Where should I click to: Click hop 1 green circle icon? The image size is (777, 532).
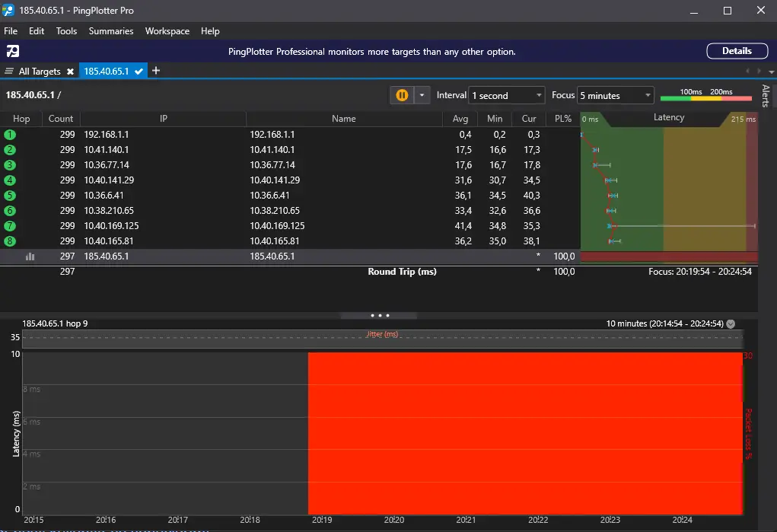click(x=9, y=135)
